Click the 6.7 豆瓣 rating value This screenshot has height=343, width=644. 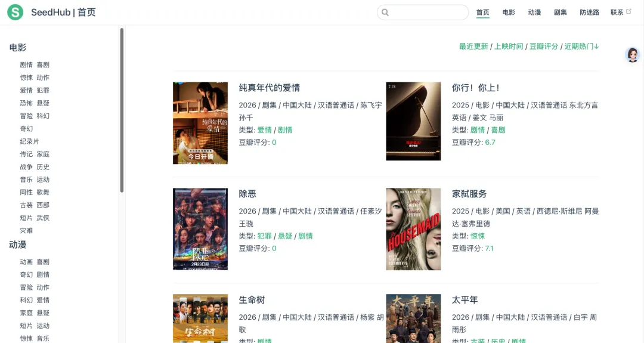pos(490,142)
